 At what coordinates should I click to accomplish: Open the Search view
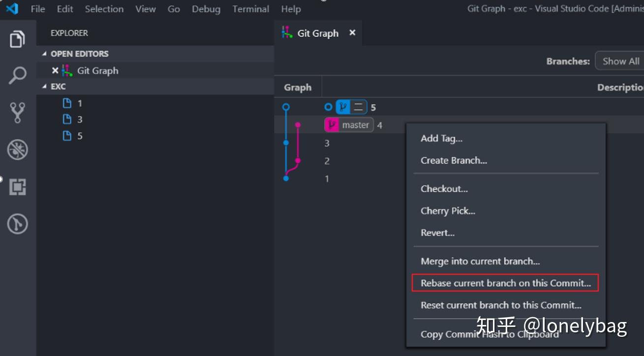click(x=18, y=75)
